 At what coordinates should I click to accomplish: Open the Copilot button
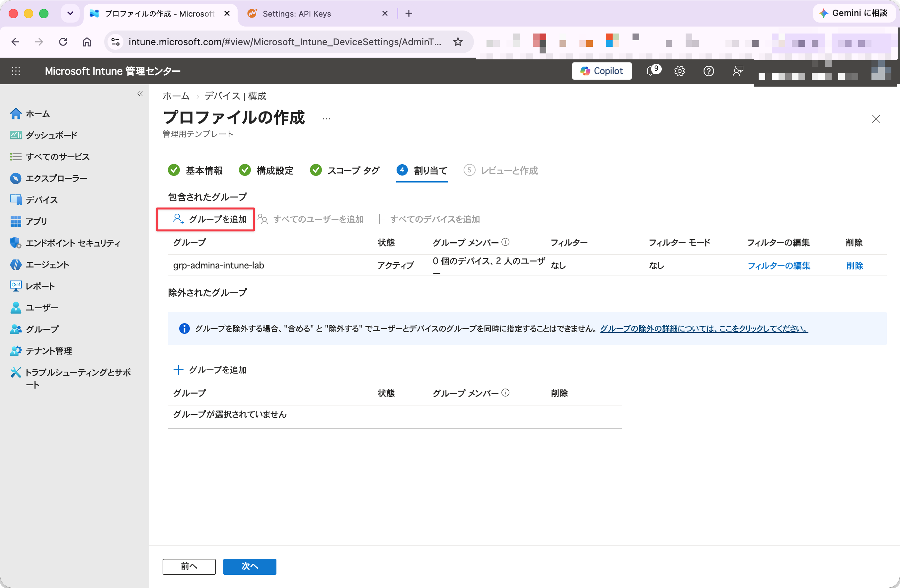pos(601,71)
